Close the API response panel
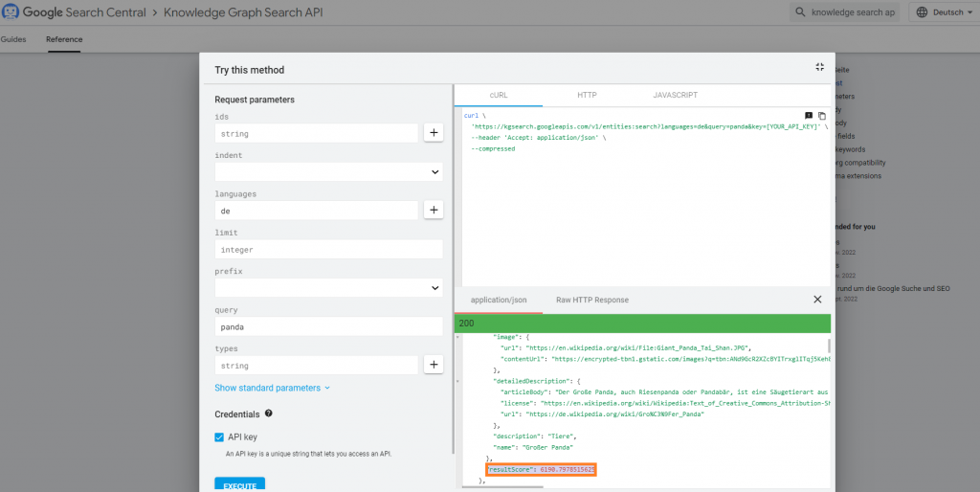Viewport: 980px width, 492px height. (x=817, y=300)
